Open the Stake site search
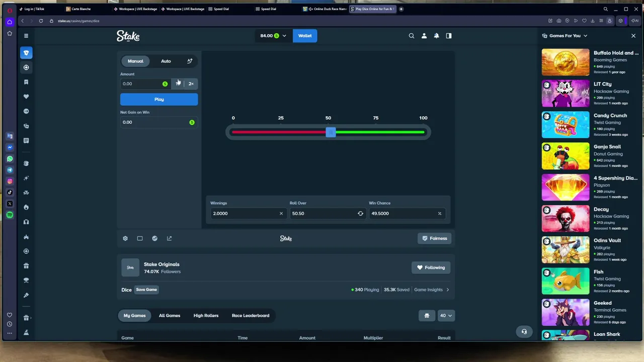Image resolution: width=644 pixels, height=362 pixels. 412,36
